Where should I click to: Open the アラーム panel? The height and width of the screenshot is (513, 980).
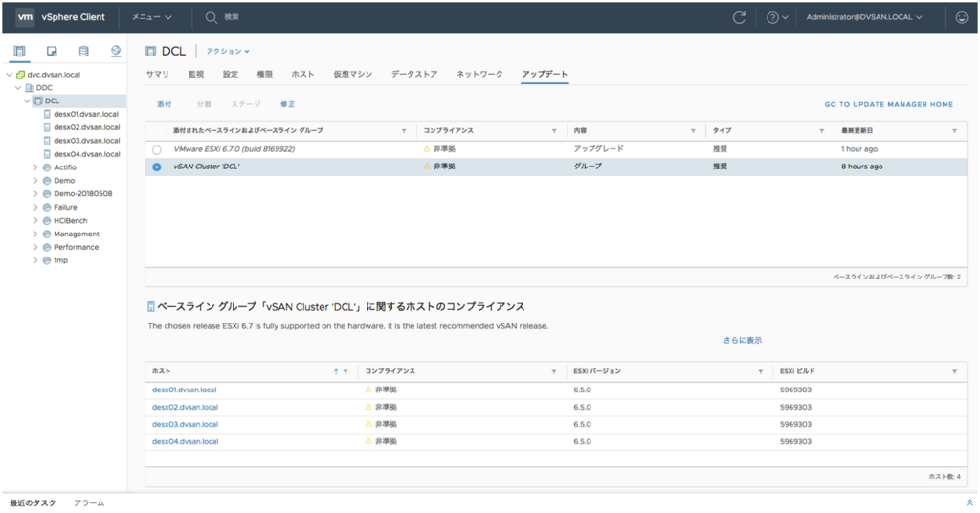click(89, 503)
